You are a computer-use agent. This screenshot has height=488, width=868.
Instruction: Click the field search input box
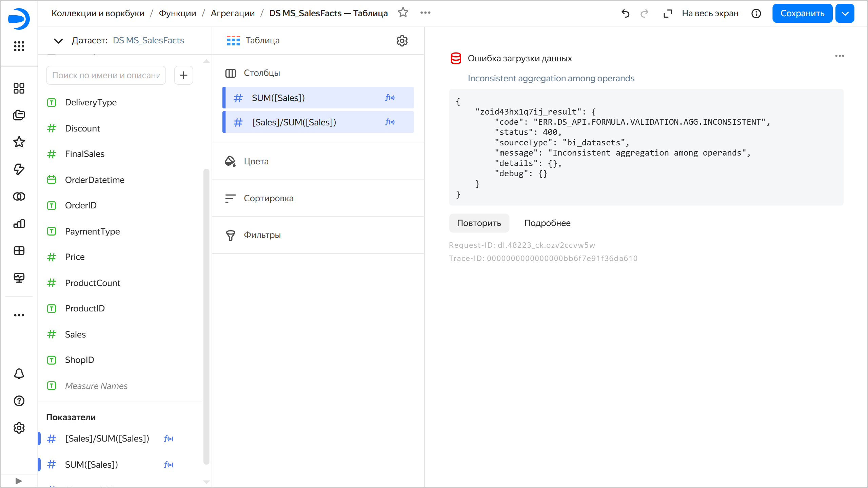click(x=106, y=75)
